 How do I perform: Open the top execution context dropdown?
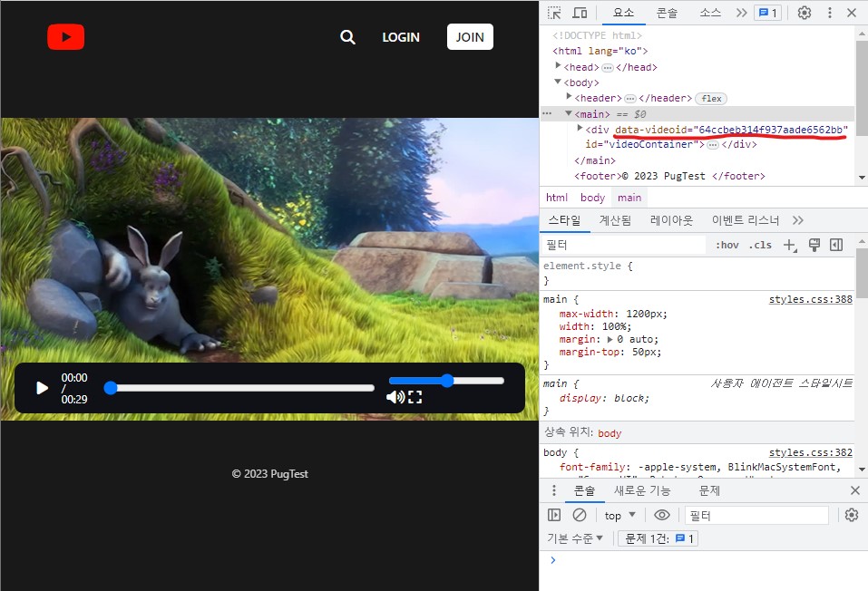pyautogui.click(x=620, y=515)
